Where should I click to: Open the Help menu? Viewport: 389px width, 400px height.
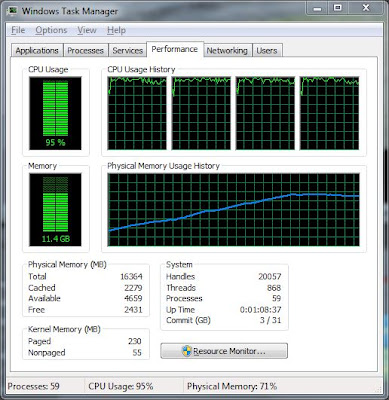coord(116,30)
